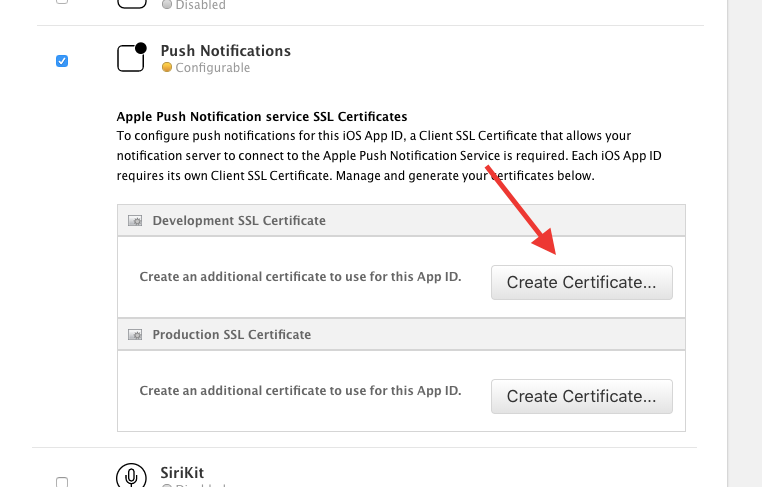Click the Configurable status label
Viewport: 762px width, 487px height.
pyautogui.click(x=213, y=68)
